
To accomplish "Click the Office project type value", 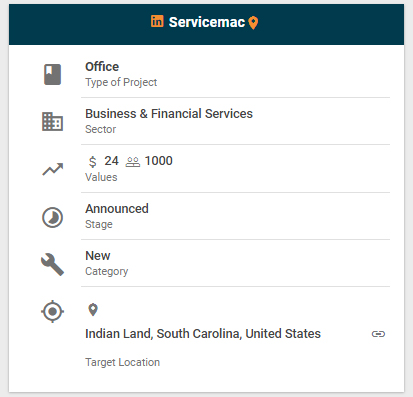I will pos(102,67).
